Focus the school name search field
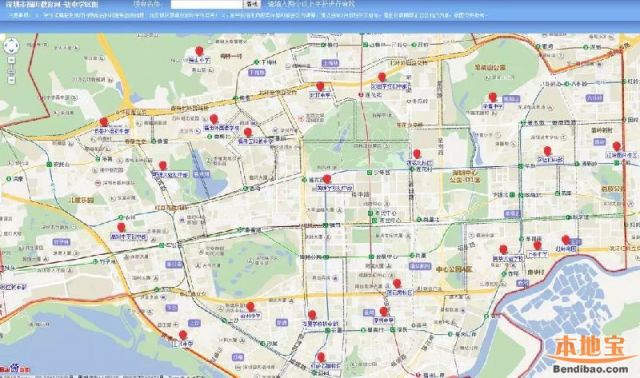This screenshot has height=378, width=640. click(x=207, y=4)
